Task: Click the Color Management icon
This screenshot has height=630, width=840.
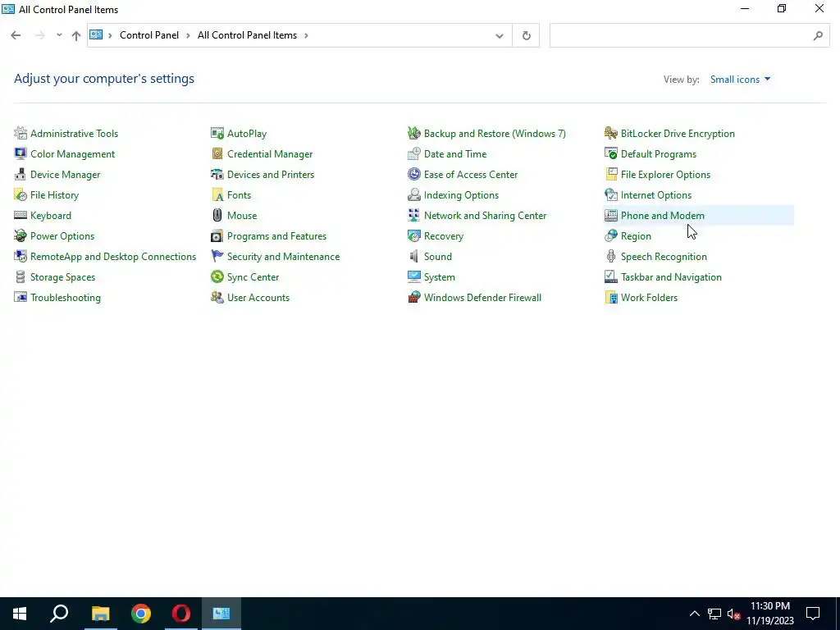Action: click(21, 153)
